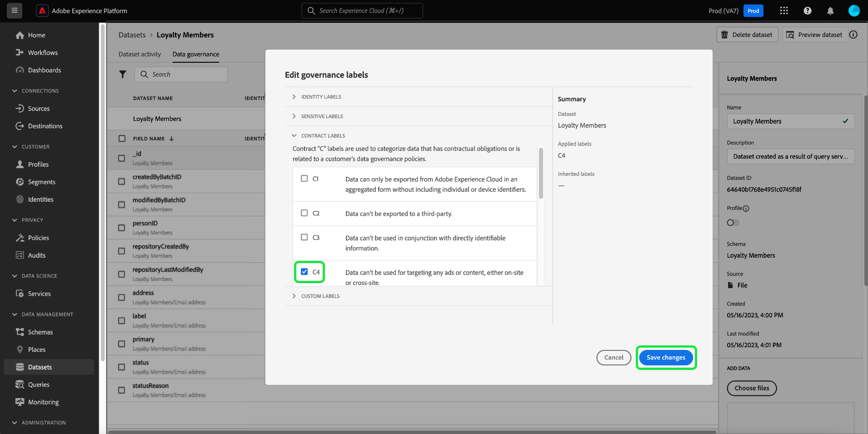868x434 pixels.
Task: Open the app switcher grid
Action: point(784,11)
